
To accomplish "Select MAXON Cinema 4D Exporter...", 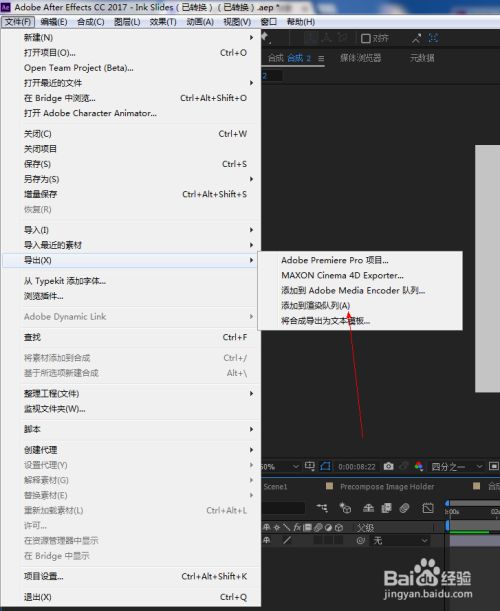I will click(360, 275).
